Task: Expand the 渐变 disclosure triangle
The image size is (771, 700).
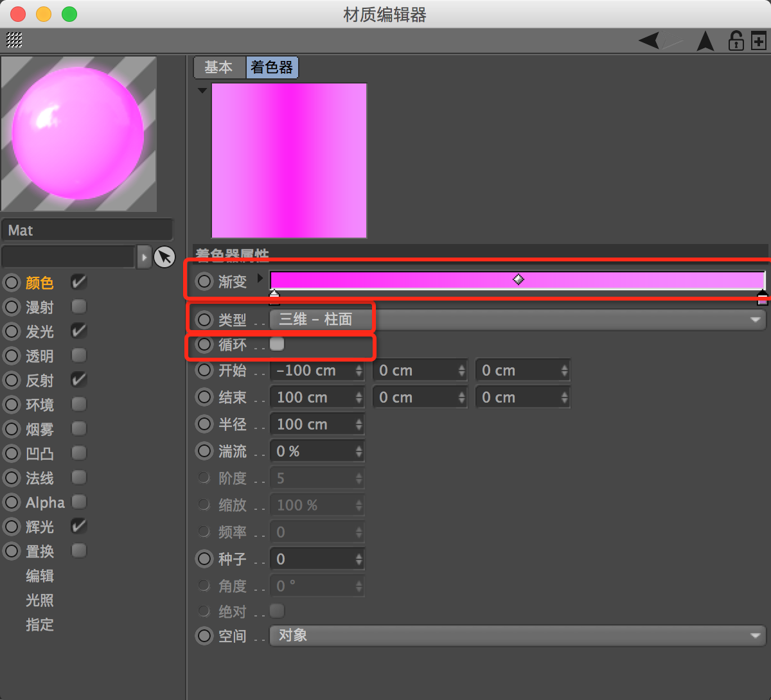Action: pos(260,279)
